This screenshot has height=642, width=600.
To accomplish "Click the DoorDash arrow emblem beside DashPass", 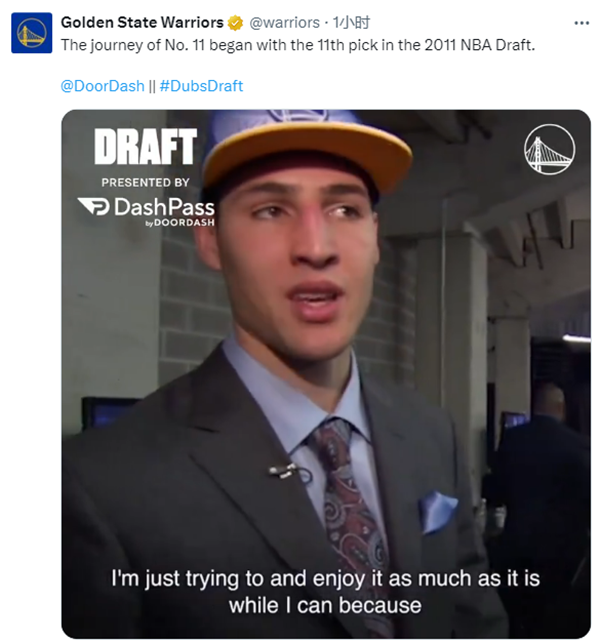I will point(93,206).
